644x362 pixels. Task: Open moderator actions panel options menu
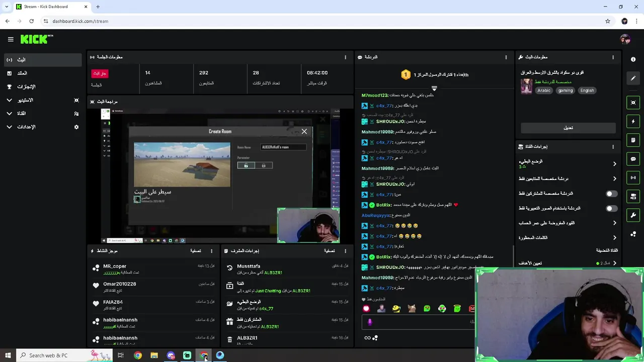tap(345, 251)
